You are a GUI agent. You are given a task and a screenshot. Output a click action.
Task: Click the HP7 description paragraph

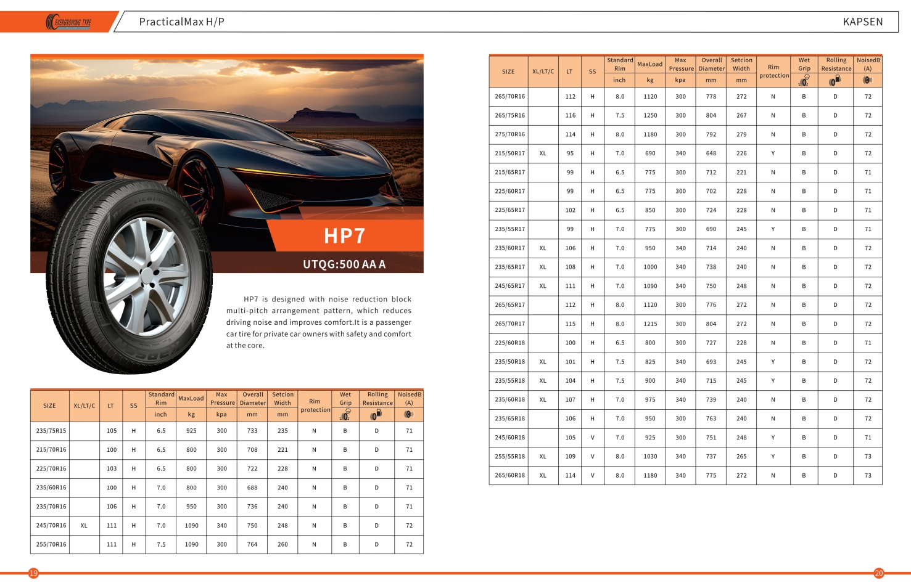[x=319, y=322]
